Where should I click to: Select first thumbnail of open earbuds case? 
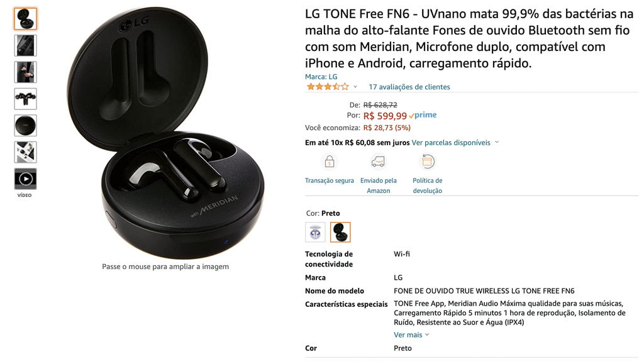pos(25,19)
